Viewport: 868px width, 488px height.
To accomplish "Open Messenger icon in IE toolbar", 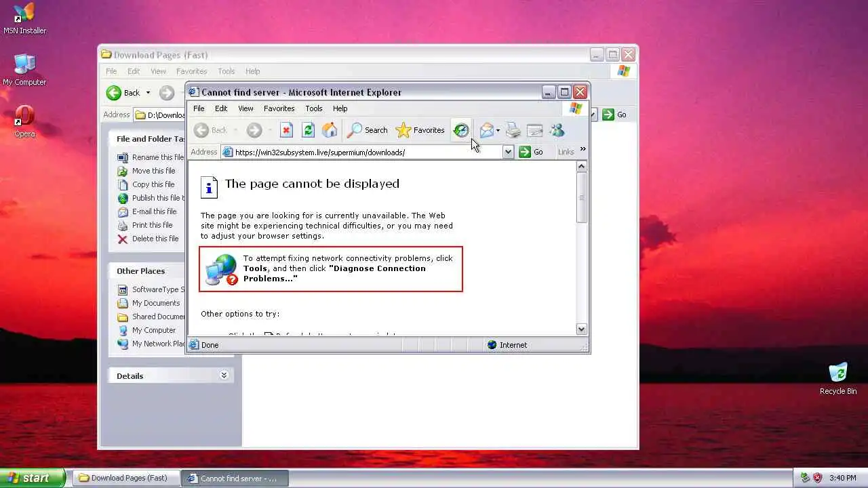I will click(x=557, y=130).
